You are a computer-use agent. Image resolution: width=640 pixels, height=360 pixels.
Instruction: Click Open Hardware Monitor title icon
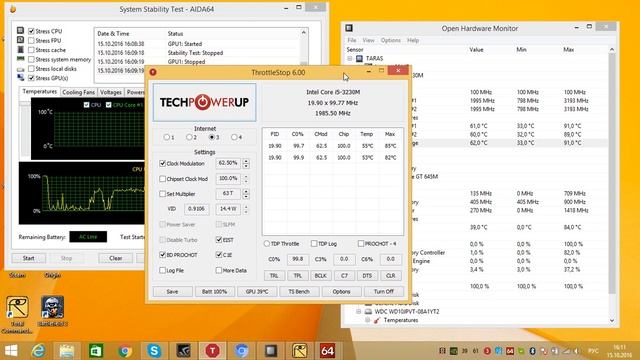[349, 28]
